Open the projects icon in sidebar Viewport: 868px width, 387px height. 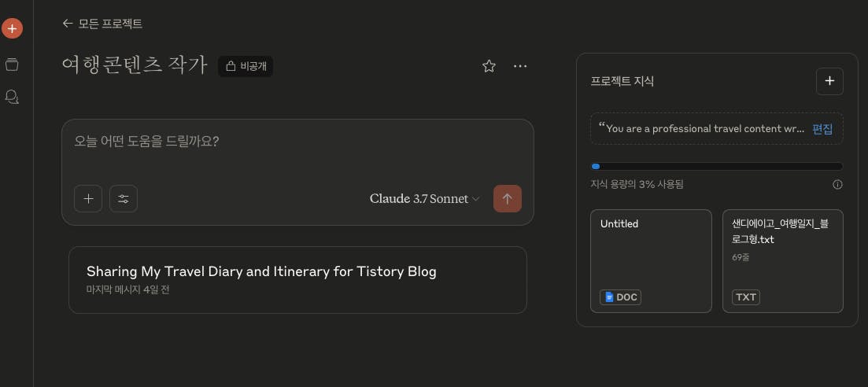[x=12, y=64]
